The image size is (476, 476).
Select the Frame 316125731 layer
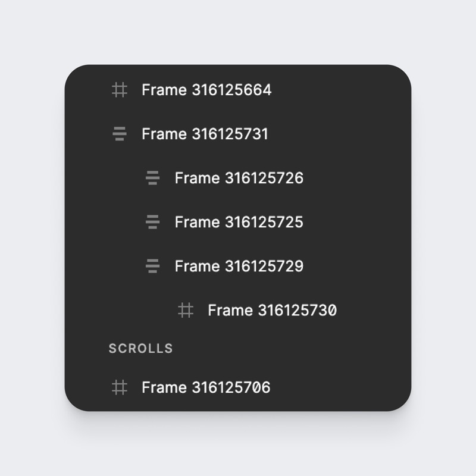point(238,134)
